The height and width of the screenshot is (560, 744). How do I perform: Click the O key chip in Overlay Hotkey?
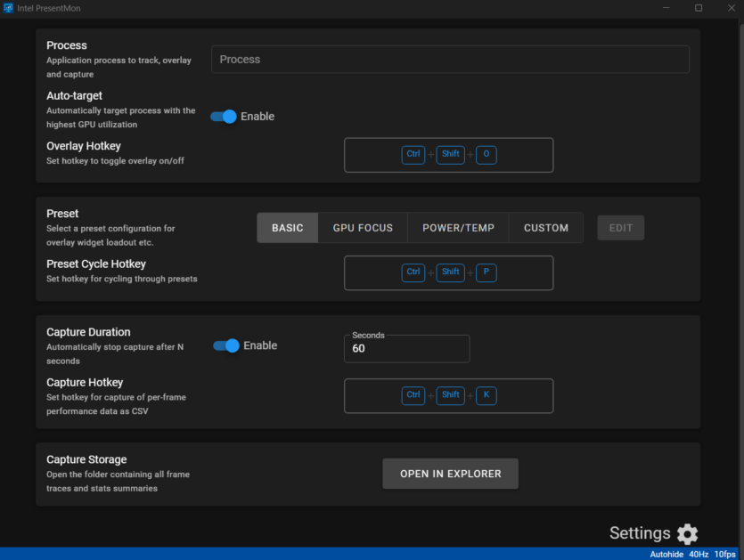click(486, 155)
